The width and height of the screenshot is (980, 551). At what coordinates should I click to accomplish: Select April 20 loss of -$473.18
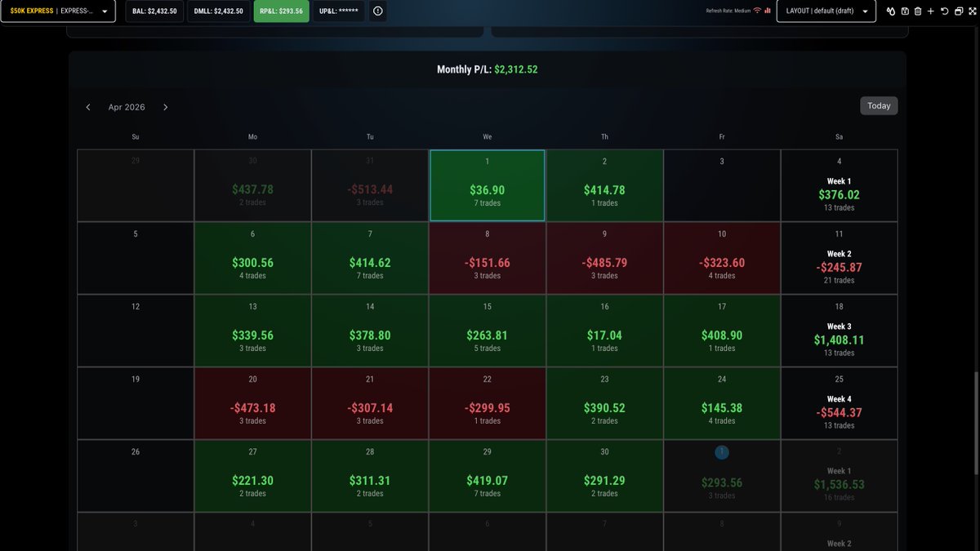pos(252,403)
